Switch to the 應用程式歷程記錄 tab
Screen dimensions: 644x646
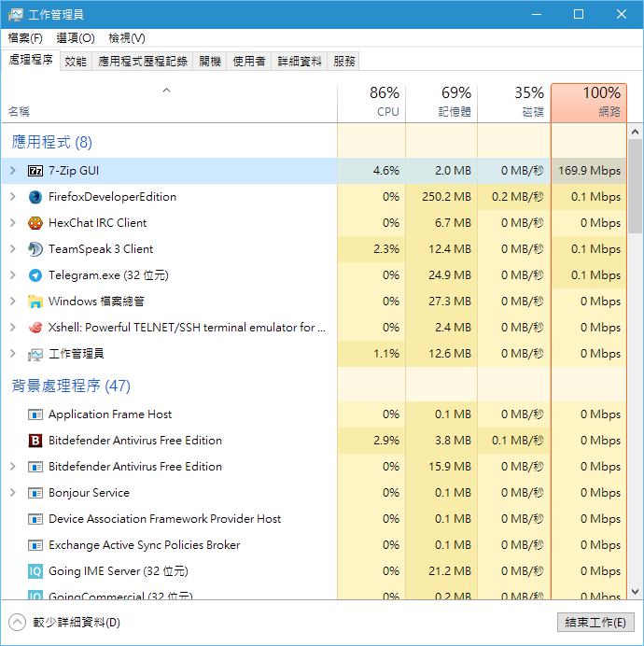(143, 62)
